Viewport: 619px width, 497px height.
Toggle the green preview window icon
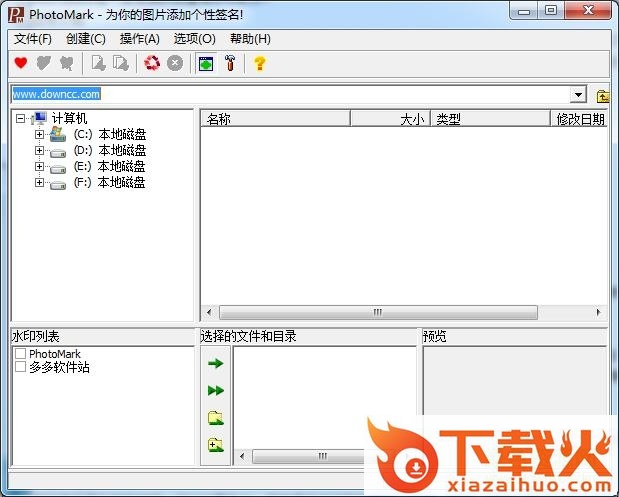[206, 64]
